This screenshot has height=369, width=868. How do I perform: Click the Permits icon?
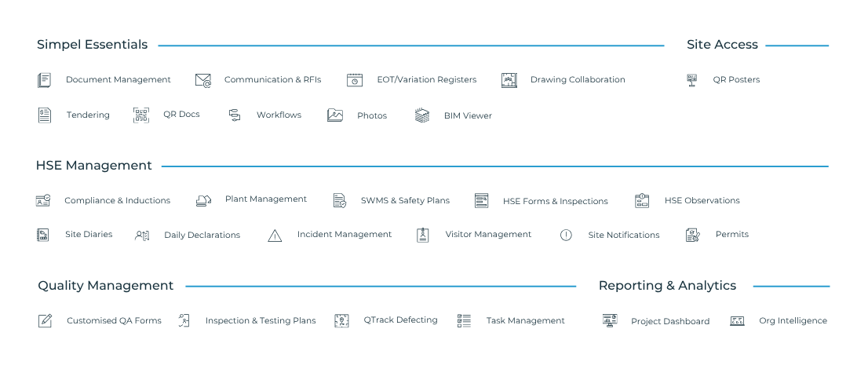(693, 235)
